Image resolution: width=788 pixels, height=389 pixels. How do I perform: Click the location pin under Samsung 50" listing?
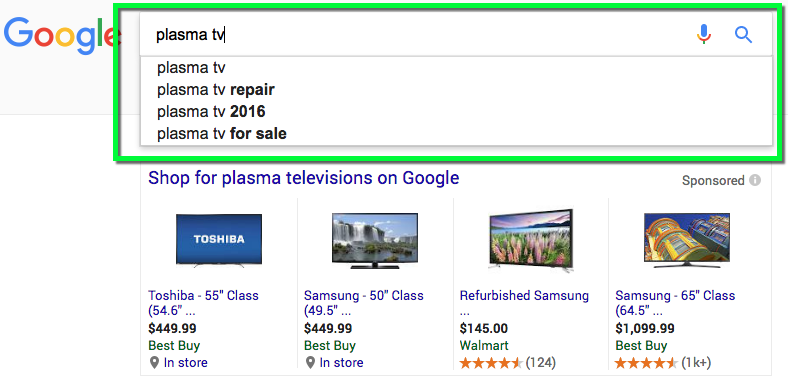click(311, 362)
